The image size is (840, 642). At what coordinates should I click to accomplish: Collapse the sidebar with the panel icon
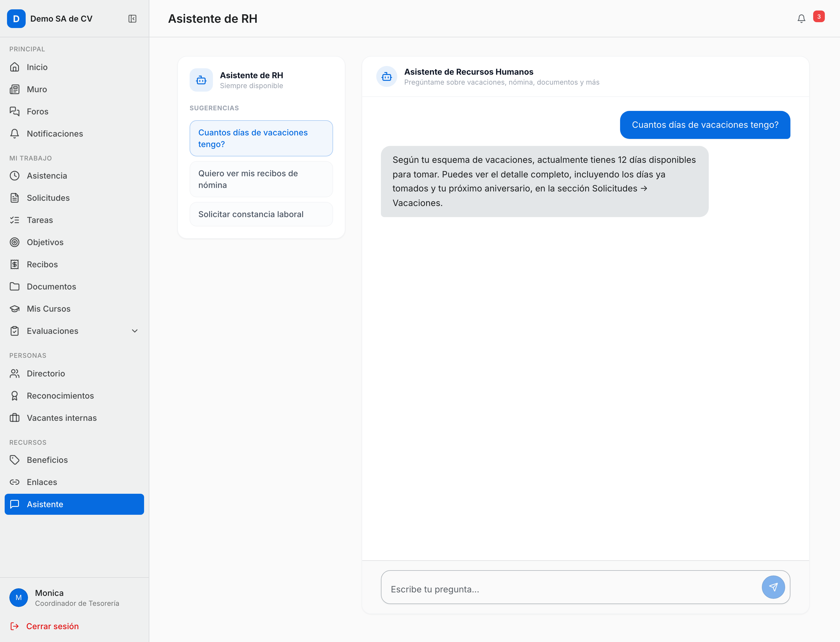(x=132, y=19)
